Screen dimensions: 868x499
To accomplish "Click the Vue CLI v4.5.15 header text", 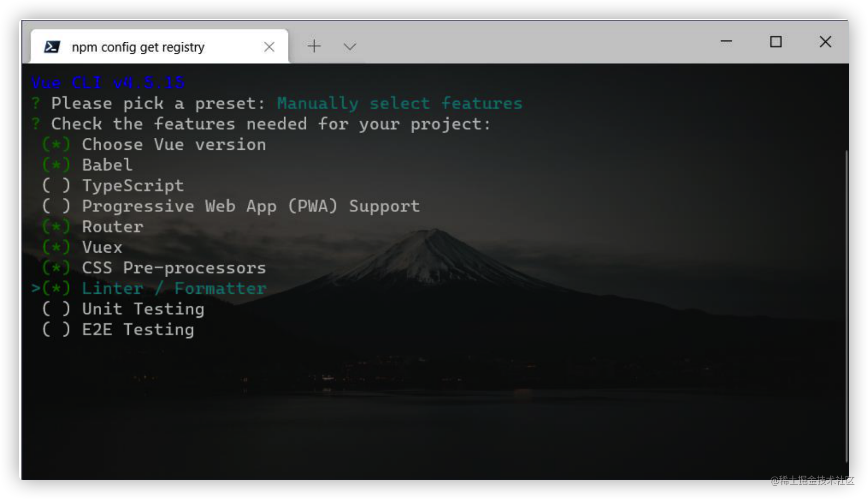I will 107,82.
